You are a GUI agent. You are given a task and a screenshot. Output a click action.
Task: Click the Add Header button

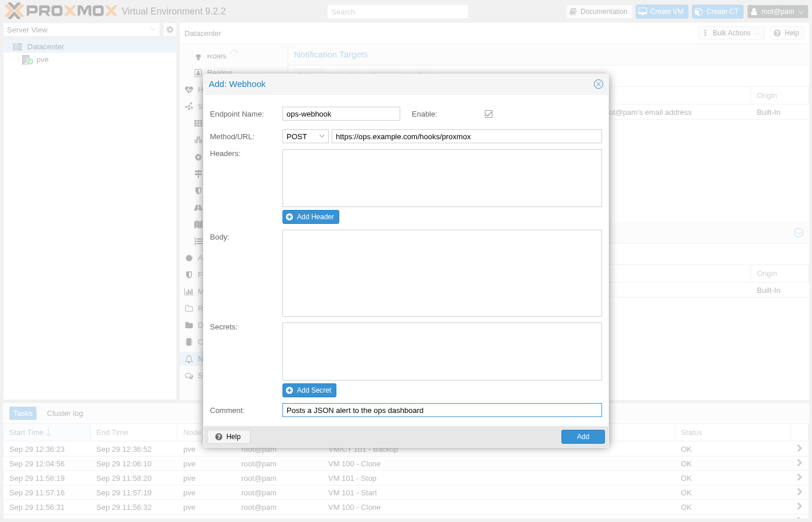point(311,217)
